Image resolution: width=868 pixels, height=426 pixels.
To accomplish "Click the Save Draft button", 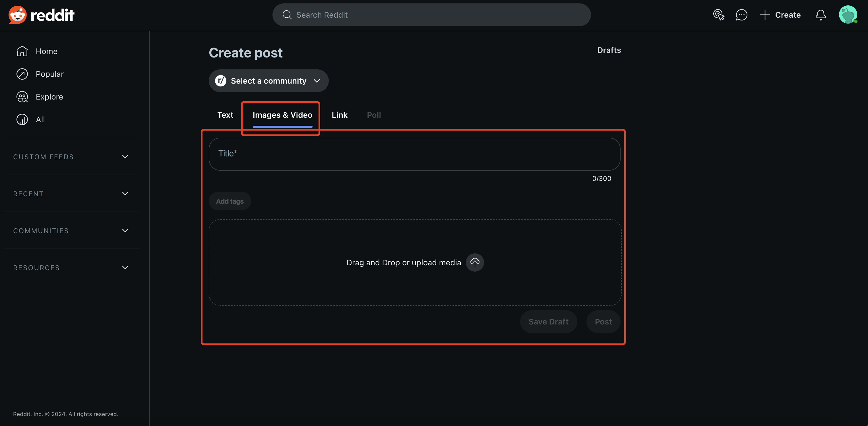I will pos(548,322).
